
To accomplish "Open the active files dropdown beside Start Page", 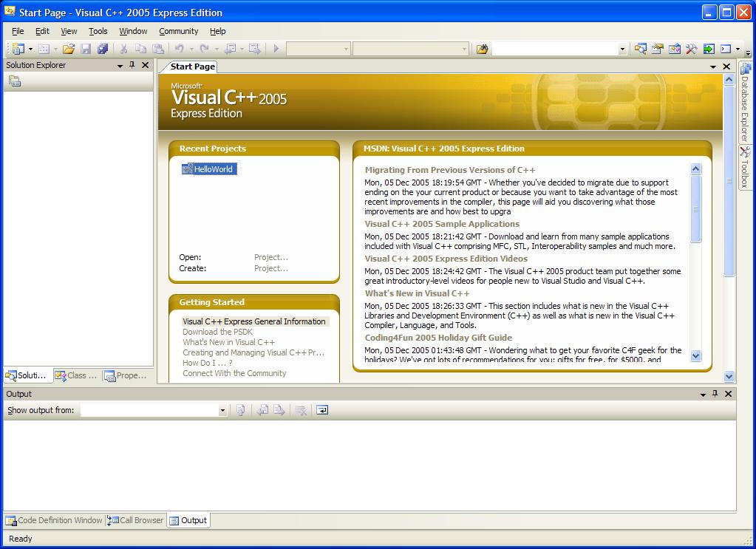I will [713, 67].
